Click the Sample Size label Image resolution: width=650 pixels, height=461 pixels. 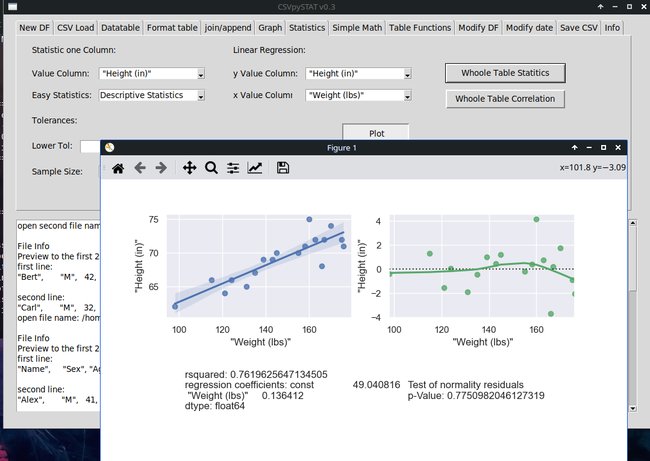[57, 172]
